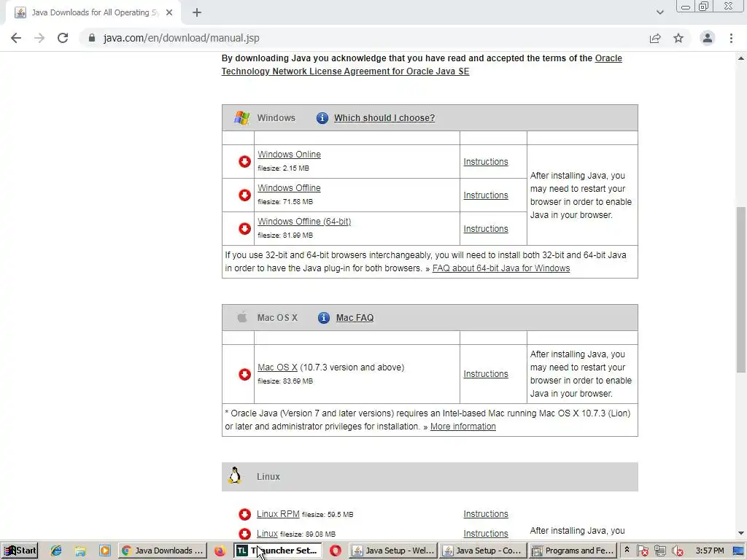Open FAQ about 64-bit Java for Windows

click(501, 268)
